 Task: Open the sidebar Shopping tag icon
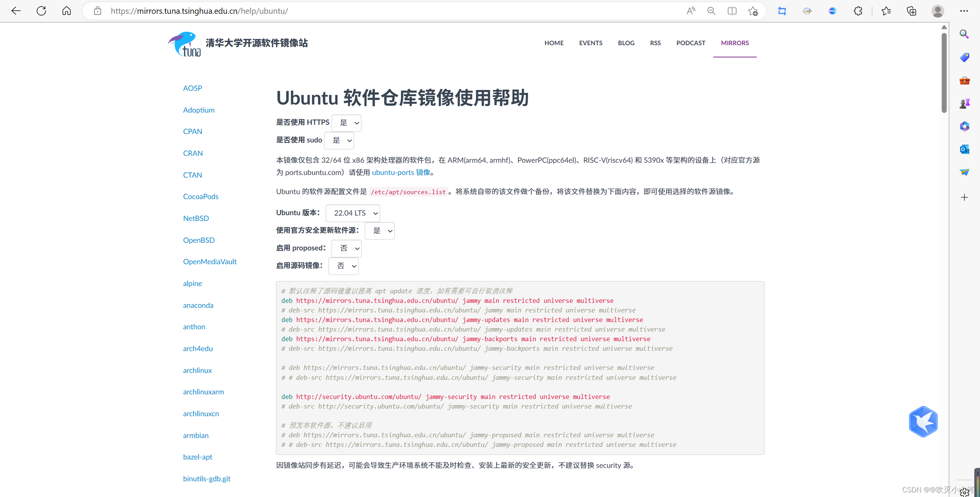tap(964, 57)
